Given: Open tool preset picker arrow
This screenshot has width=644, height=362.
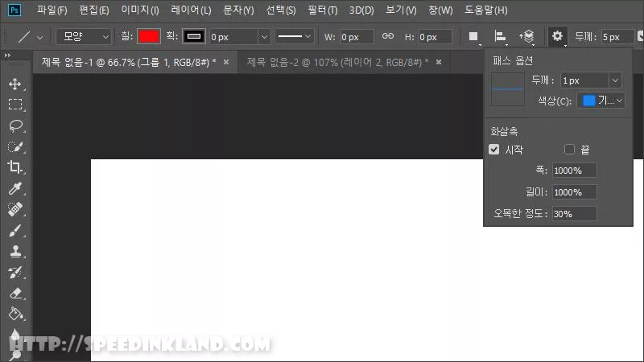Looking at the screenshot, I should tap(39, 37).
